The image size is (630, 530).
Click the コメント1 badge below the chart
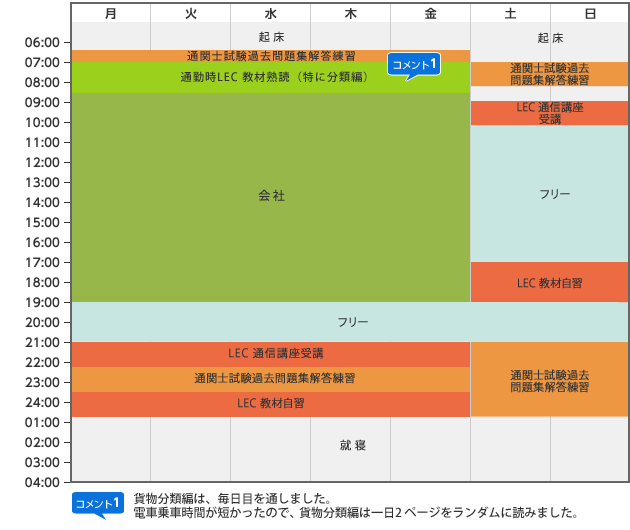[x=98, y=504]
